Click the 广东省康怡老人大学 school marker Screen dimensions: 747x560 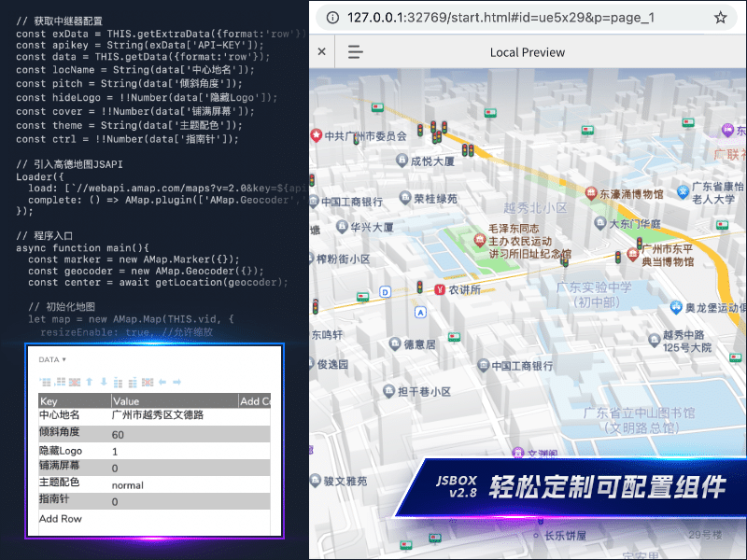[684, 191]
